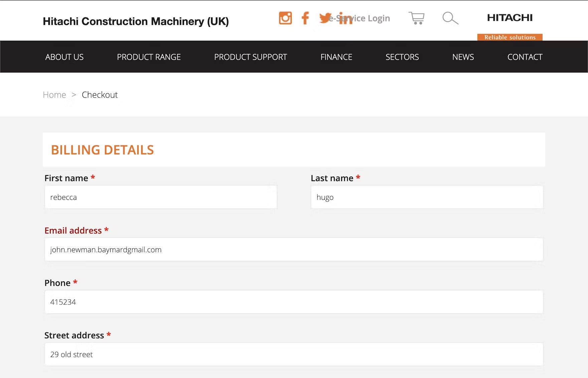Select the Email address input
The width and height of the screenshot is (588, 378).
click(294, 250)
